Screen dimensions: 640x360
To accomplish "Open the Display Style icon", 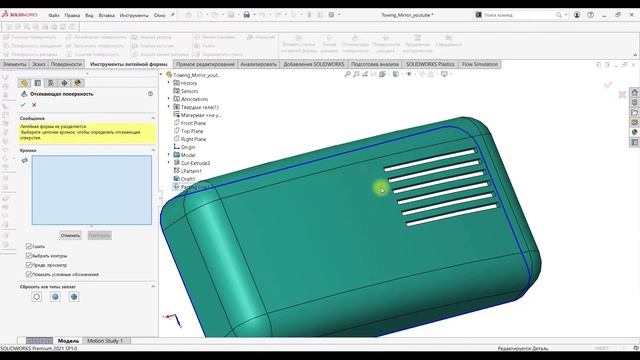I will (396, 74).
